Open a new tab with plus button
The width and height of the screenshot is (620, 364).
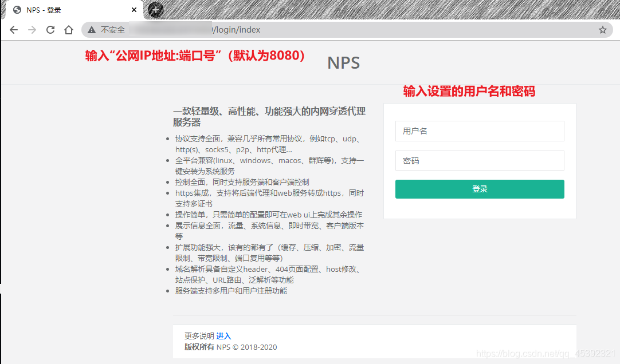pyautogui.click(x=156, y=10)
